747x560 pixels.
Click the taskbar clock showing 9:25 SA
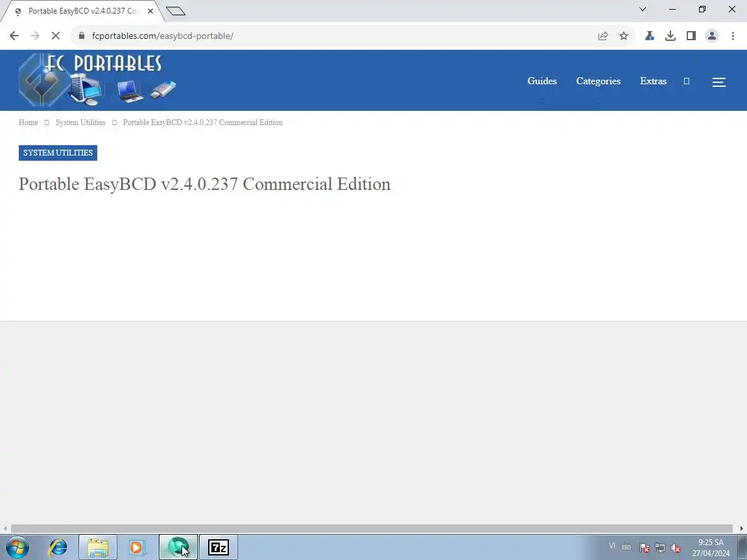coord(711,547)
